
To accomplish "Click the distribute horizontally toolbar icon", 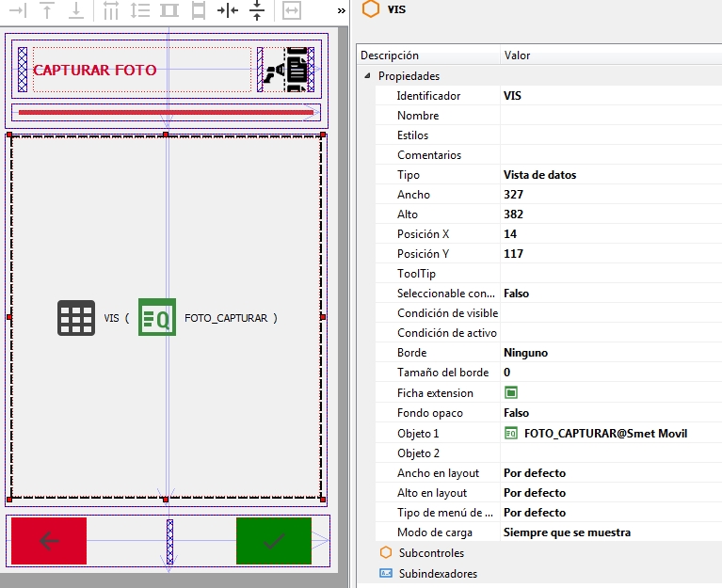I will (110, 10).
